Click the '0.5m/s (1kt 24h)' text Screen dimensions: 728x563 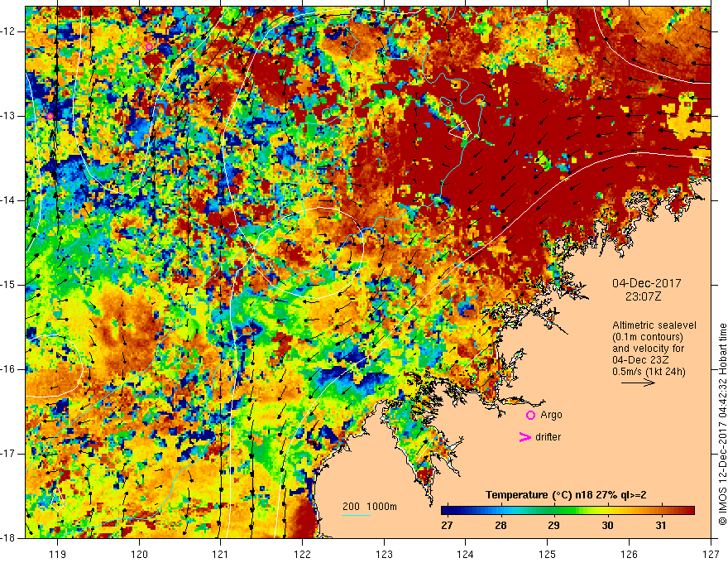[x=649, y=372]
